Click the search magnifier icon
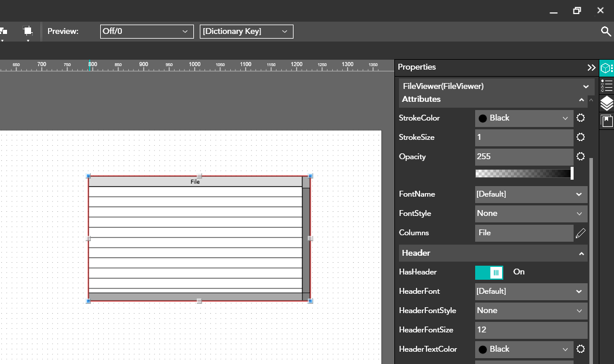The image size is (614, 364). [x=606, y=32]
